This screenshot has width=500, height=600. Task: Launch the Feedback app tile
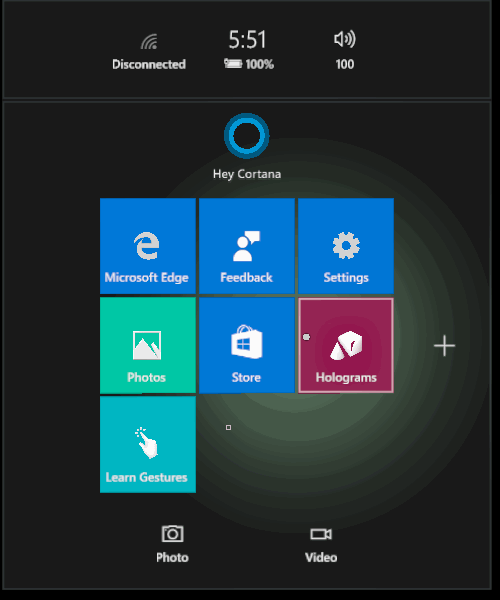[247, 246]
